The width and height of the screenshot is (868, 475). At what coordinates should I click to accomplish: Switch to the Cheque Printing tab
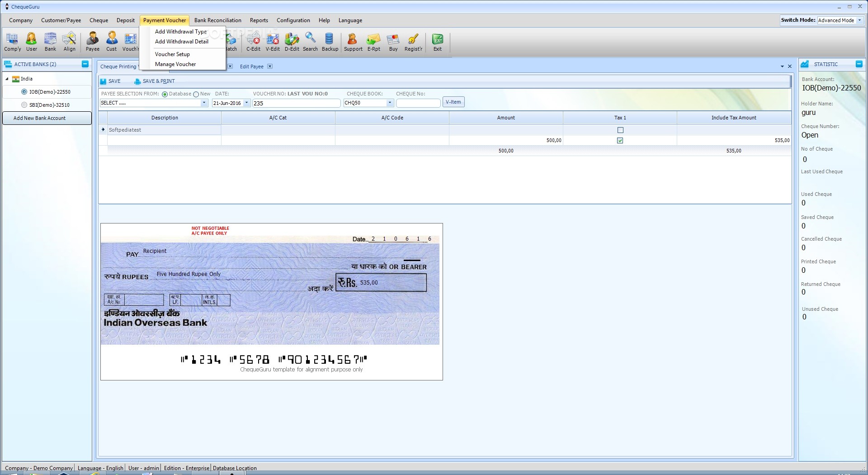point(118,66)
